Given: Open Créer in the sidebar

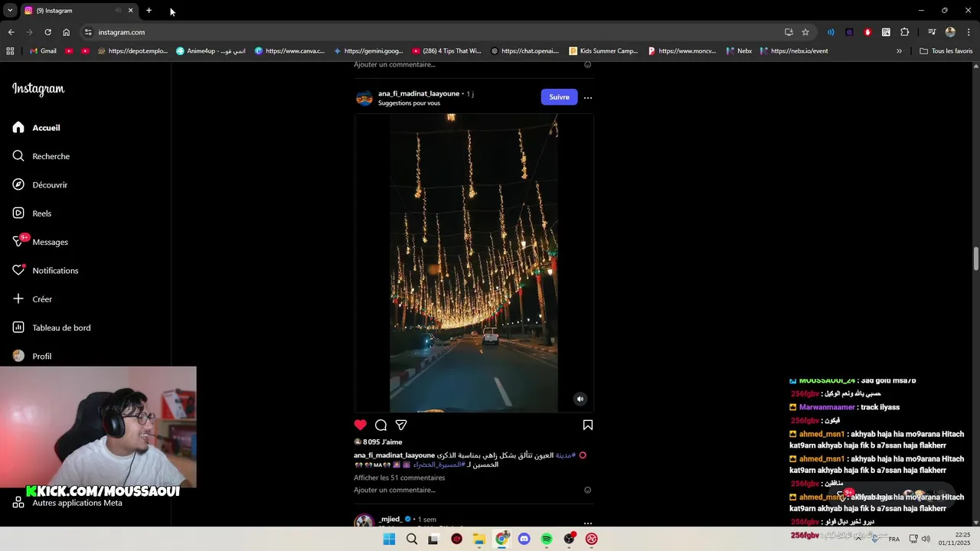Looking at the screenshot, I should 32,299.
